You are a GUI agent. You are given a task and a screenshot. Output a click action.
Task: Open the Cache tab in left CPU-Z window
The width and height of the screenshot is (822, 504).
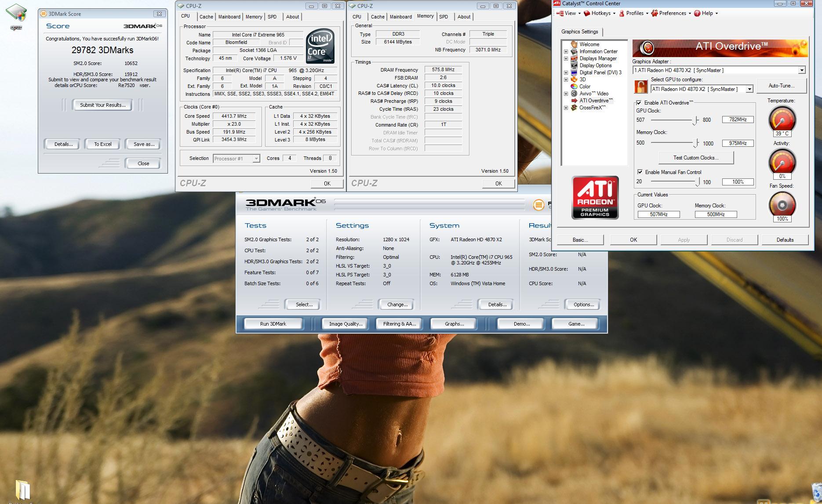(x=206, y=17)
